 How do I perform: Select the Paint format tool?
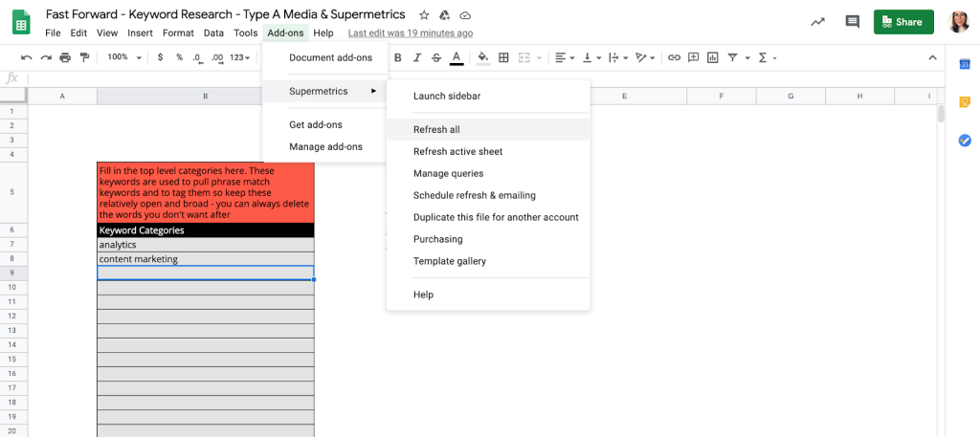tap(84, 57)
